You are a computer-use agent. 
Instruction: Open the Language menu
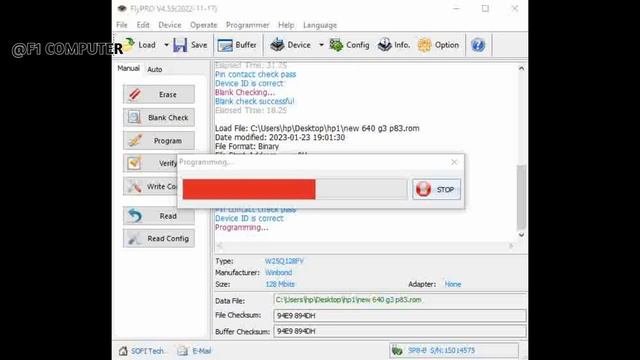[320, 25]
